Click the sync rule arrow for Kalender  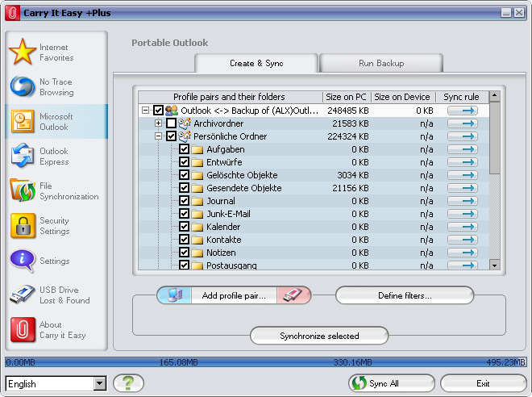[463, 227]
